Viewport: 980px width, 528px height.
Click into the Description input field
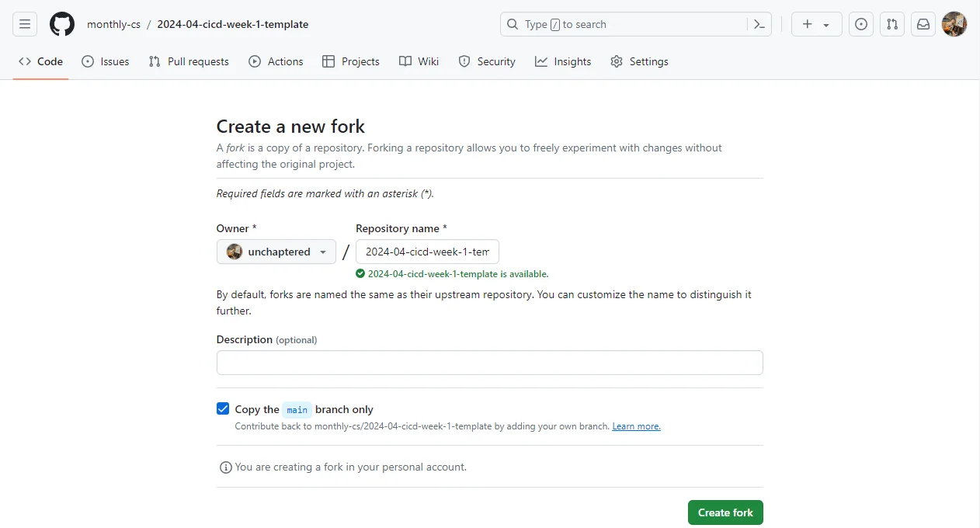tap(489, 363)
